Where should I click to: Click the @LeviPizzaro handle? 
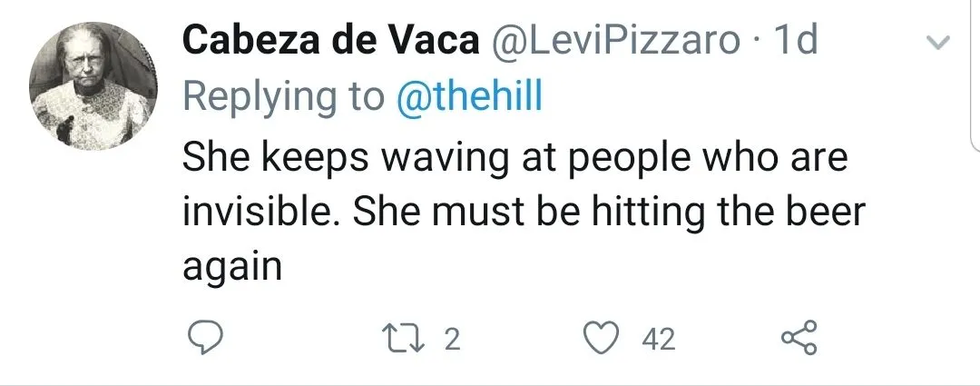coord(615,40)
